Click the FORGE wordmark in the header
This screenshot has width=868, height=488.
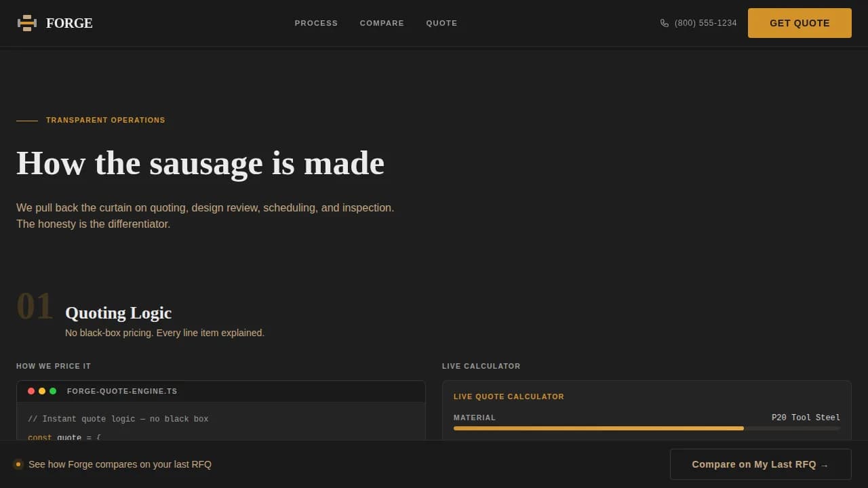[x=68, y=23]
